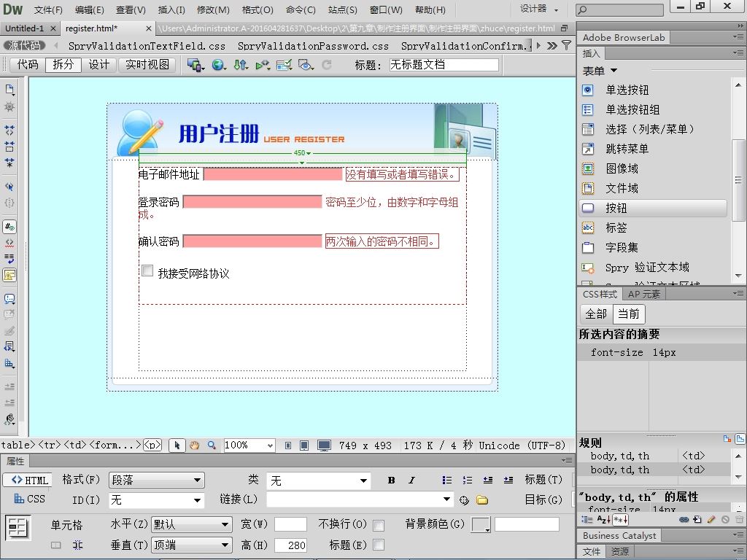Enable the no wrap checkbox
Viewport: 747px width, 560px height.
(x=379, y=525)
